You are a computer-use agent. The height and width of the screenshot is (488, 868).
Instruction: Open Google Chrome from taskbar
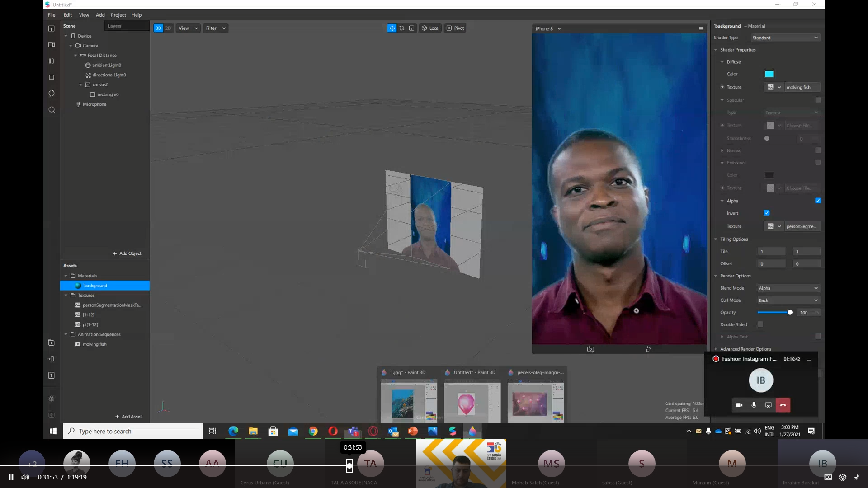click(x=313, y=431)
